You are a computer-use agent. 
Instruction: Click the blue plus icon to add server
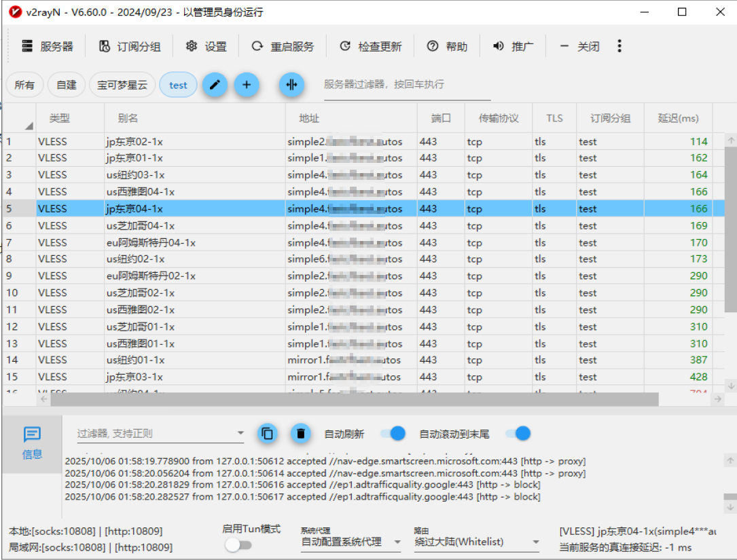(x=247, y=85)
